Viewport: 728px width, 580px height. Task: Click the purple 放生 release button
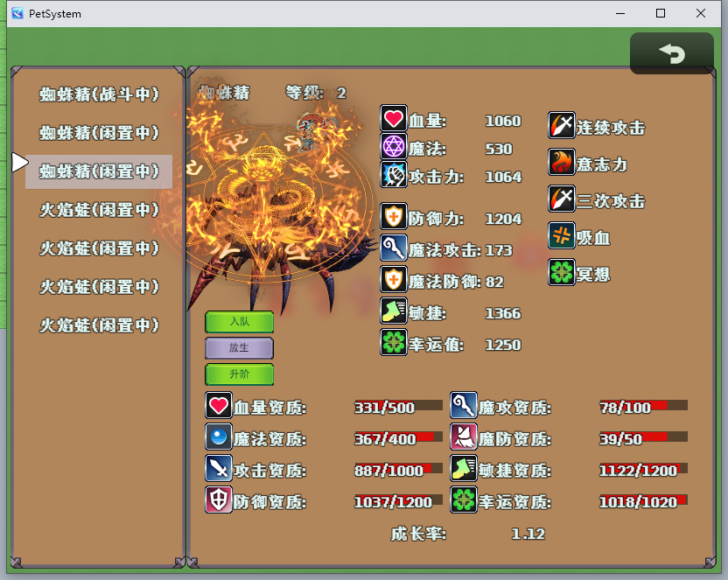coord(239,348)
